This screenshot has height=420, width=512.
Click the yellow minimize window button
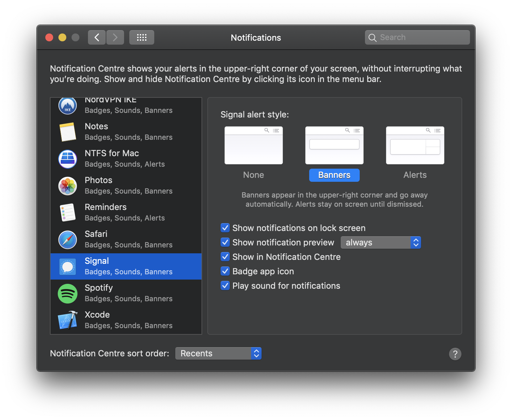click(62, 37)
